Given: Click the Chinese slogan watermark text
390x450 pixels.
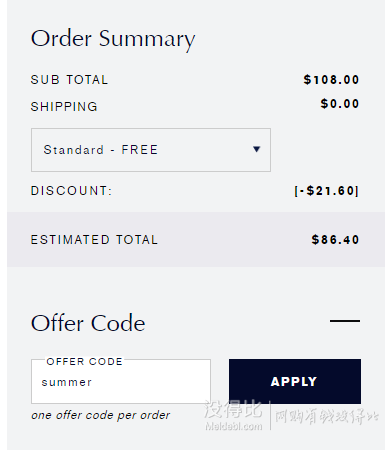Looking at the screenshot, I should pos(327,416).
